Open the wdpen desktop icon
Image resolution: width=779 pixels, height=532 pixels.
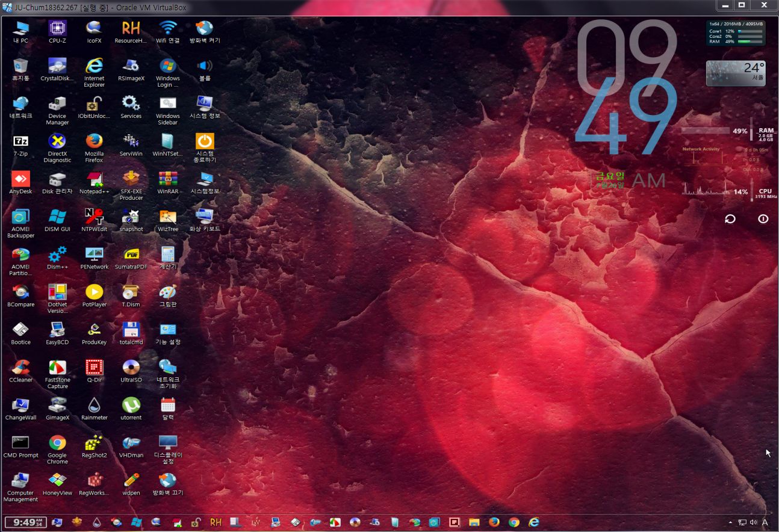click(131, 484)
